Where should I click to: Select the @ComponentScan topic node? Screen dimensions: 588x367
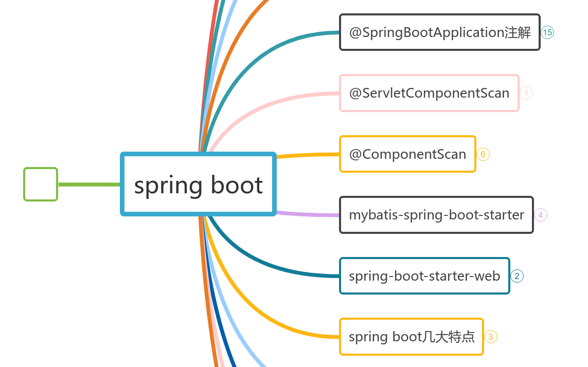407,154
